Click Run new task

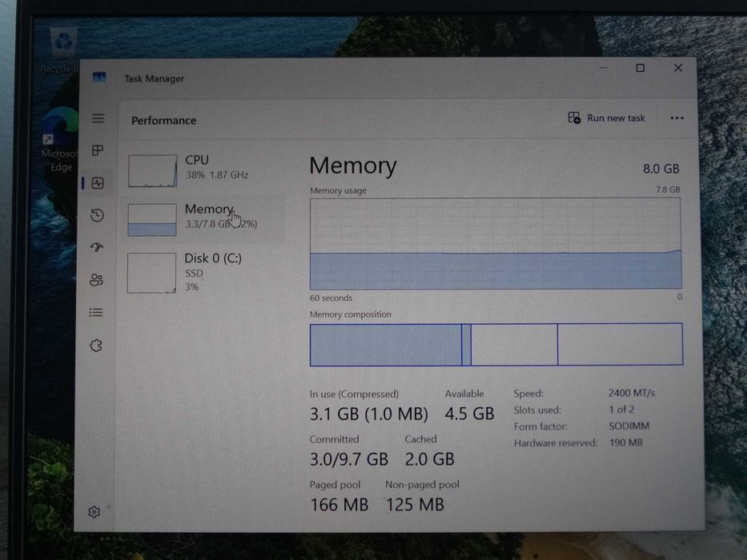pos(606,118)
